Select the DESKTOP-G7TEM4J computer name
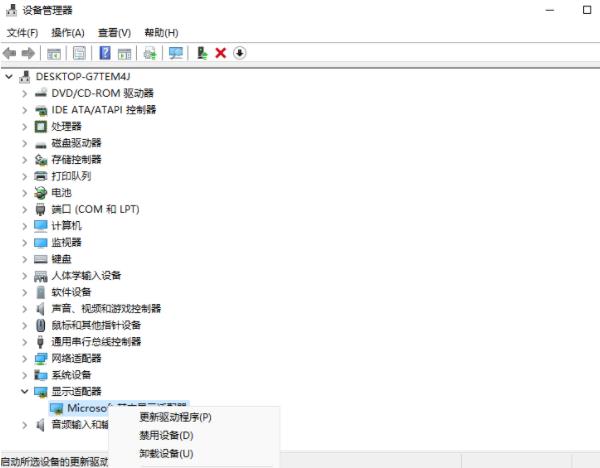This screenshot has height=468, width=600. (x=83, y=77)
